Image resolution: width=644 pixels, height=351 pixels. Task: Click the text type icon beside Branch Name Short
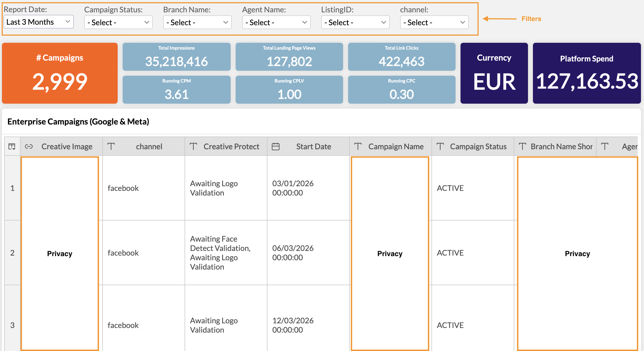522,146
